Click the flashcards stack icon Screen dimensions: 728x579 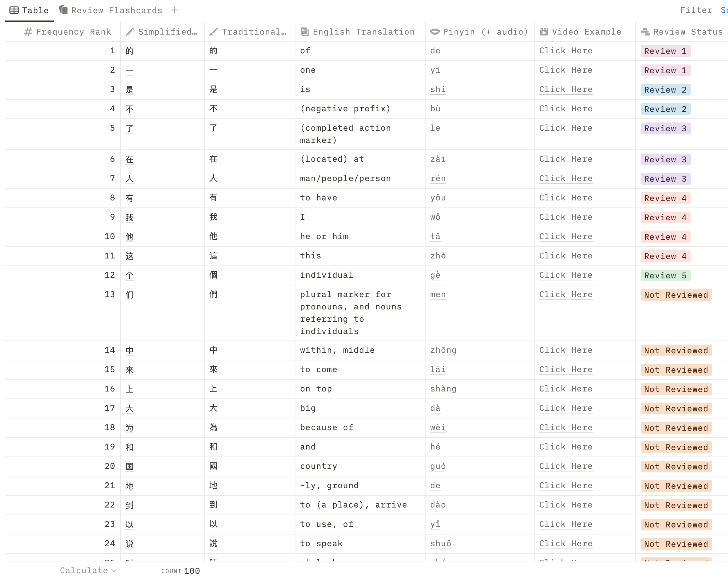(x=63, y=10)
